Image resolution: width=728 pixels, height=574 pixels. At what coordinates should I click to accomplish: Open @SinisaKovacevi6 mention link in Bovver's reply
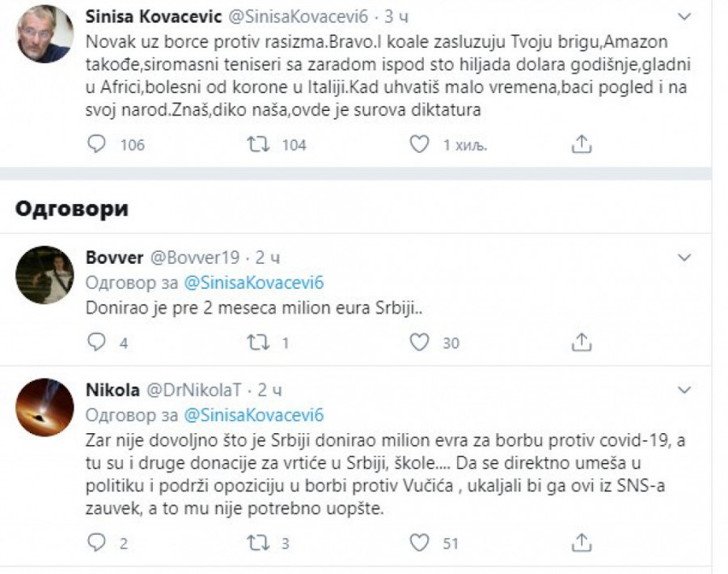click(254, 283)
